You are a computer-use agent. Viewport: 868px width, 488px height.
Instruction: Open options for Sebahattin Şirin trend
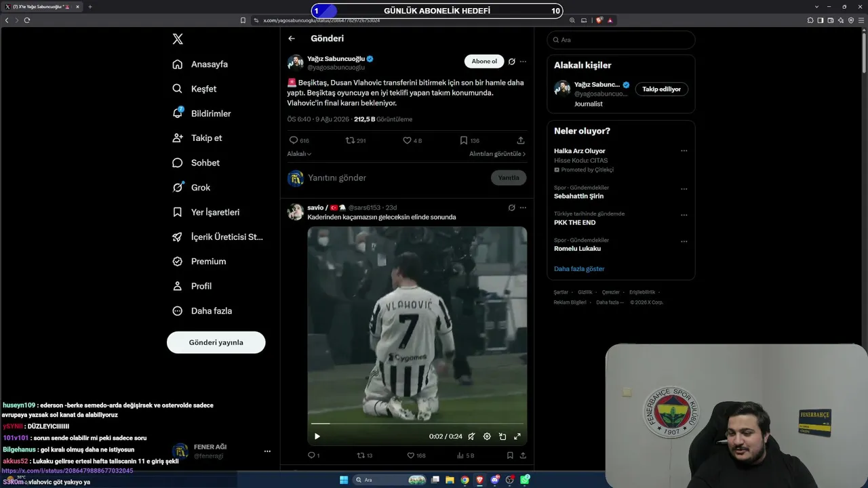(684, 189)
